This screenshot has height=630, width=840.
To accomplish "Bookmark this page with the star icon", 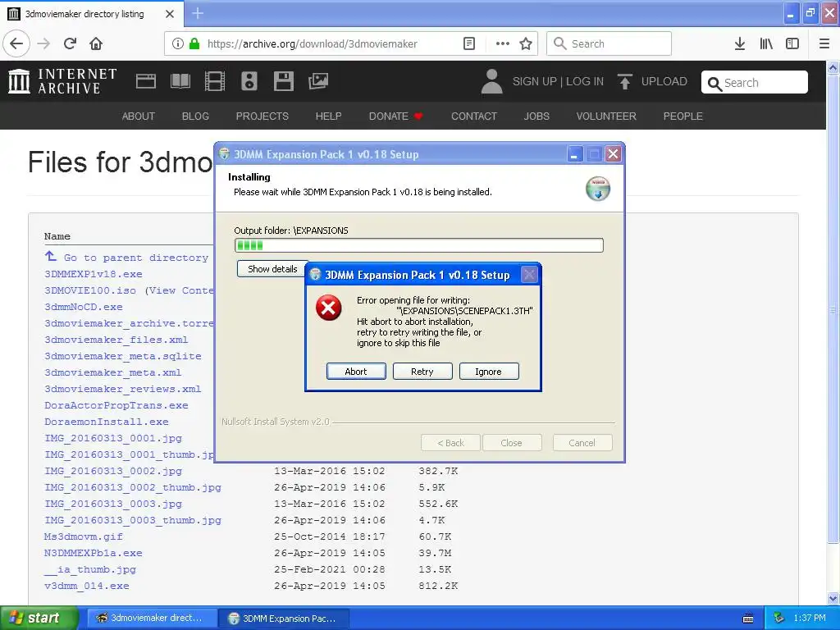I will click(526, 43).
